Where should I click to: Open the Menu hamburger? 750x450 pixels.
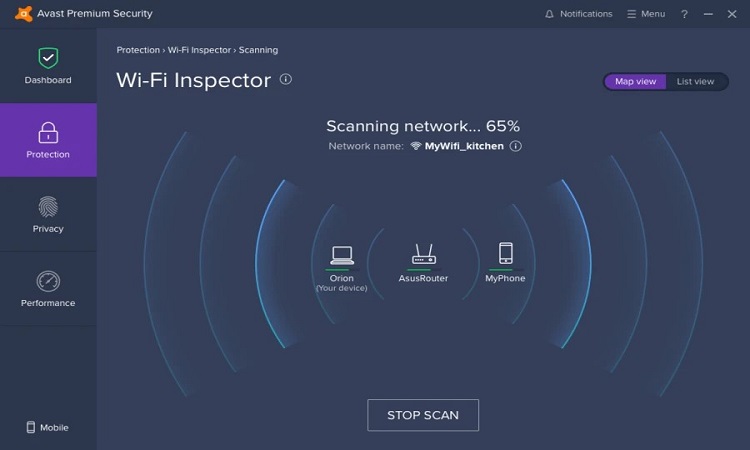click(x=645, y=14)
